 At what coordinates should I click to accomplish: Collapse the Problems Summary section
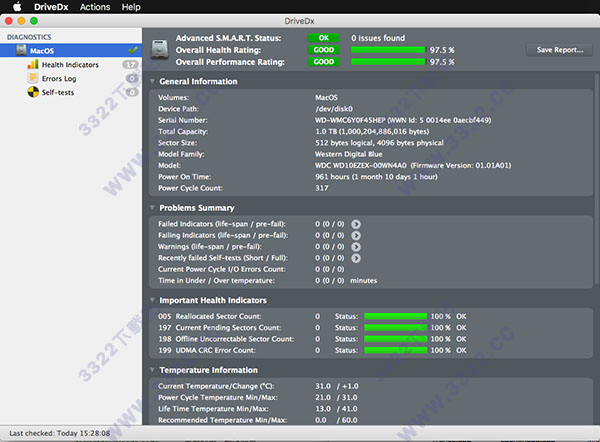(x=152, y=207)
